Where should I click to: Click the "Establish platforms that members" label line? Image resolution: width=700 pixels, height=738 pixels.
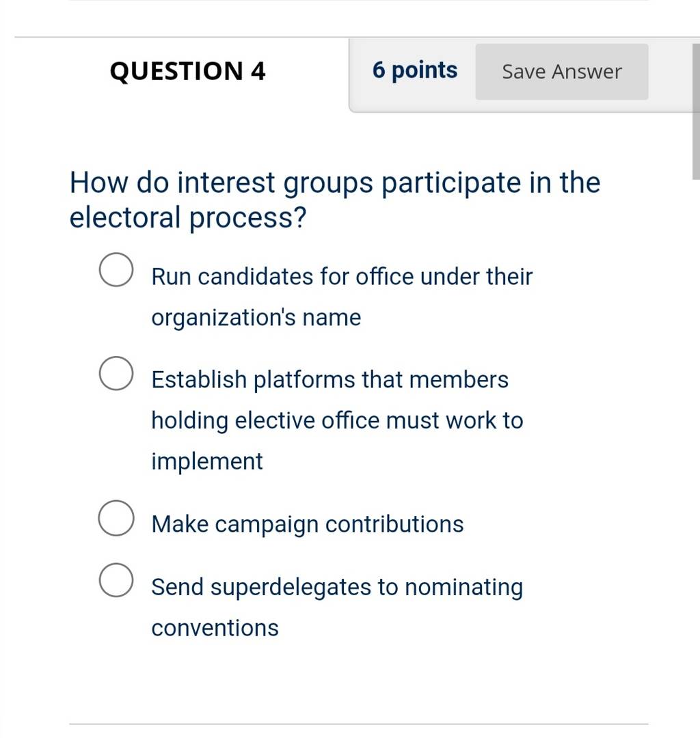point(329,379)
